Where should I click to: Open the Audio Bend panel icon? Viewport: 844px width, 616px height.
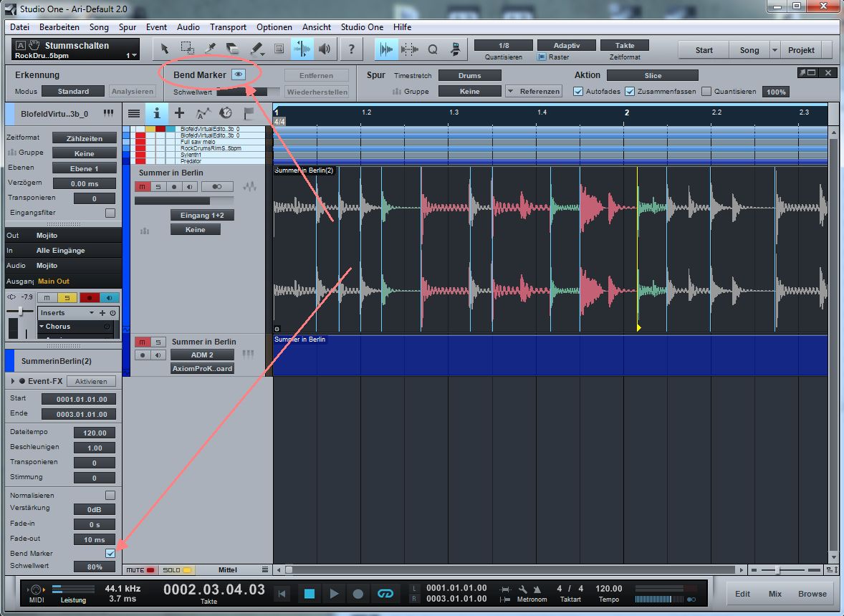click(386, 49)
